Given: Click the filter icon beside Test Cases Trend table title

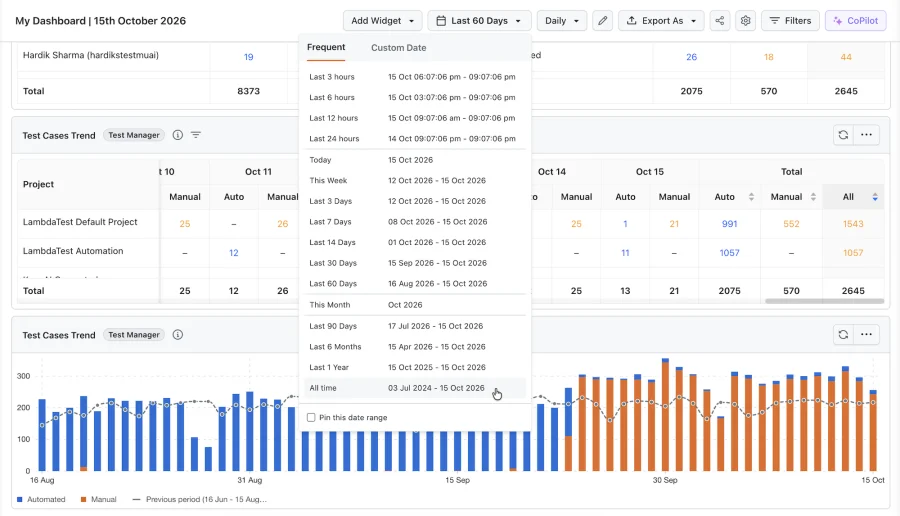Looking at the screenshot, I should pyautogui.click(x=196, y=135).
